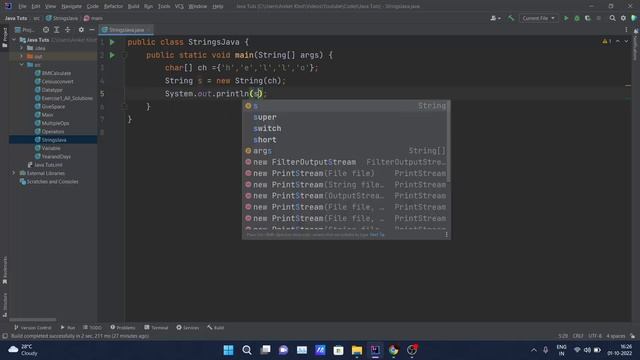Open File Explorer from taskbar

357,350
